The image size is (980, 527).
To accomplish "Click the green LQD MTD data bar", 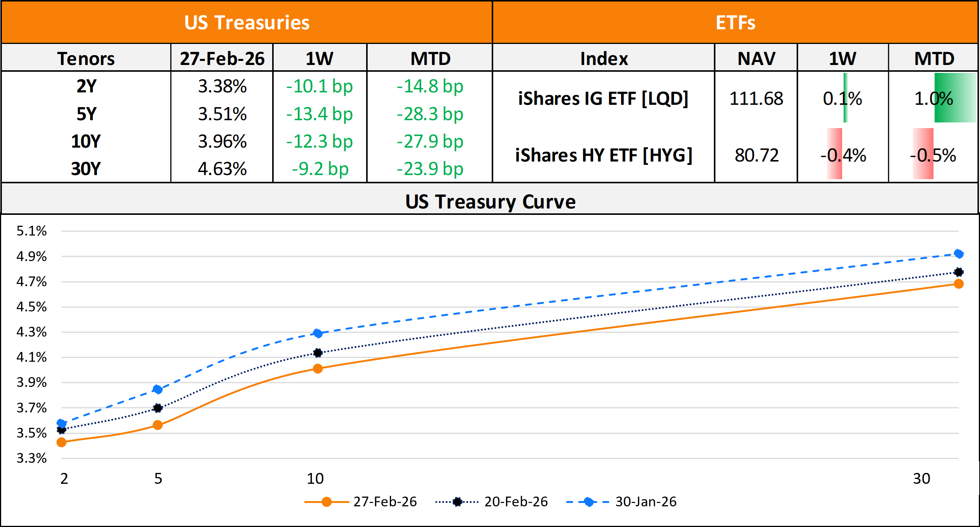I will click(x=955, y=98).
